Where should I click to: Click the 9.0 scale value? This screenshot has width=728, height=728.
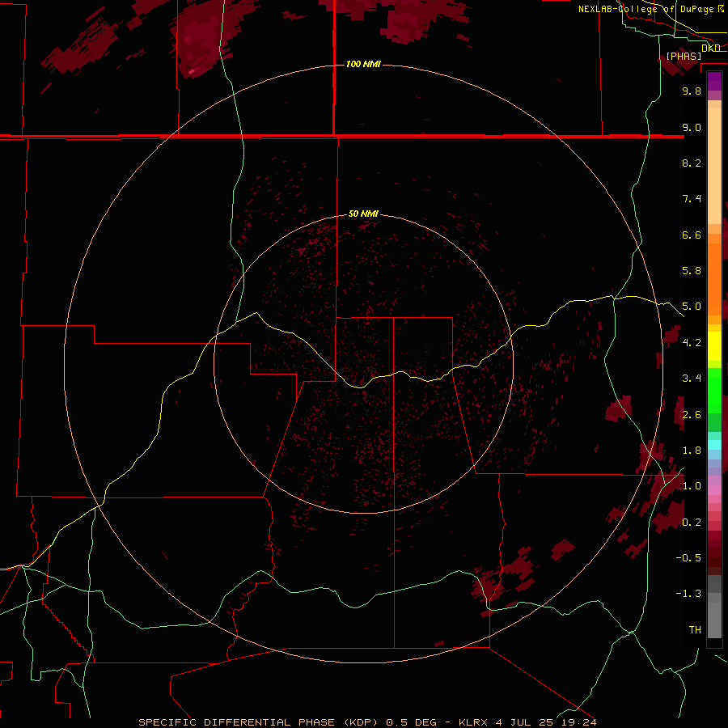pos(692,127)
